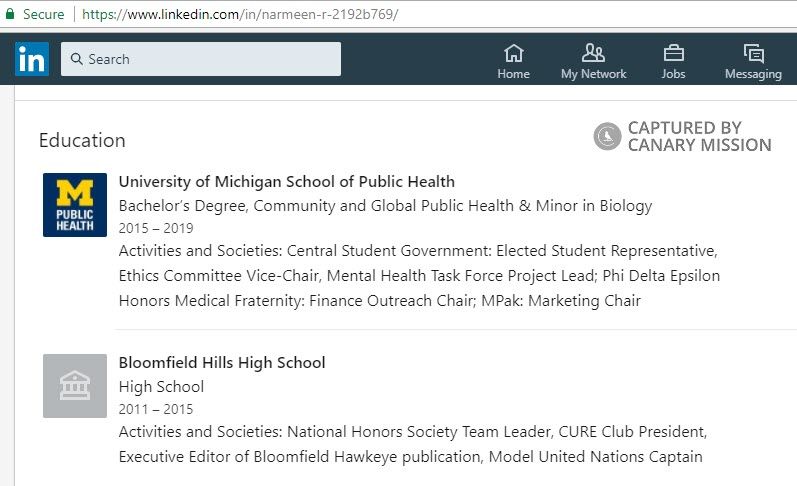This screenshot has height=486, width=797.
Task: Click the green secure padlock icon
Action: (10, 14)
